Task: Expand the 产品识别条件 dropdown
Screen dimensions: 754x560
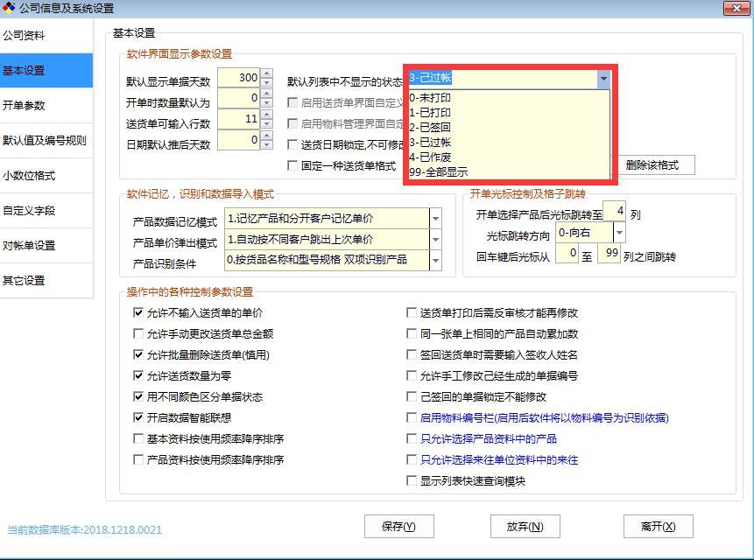Action: pos(435,260)
